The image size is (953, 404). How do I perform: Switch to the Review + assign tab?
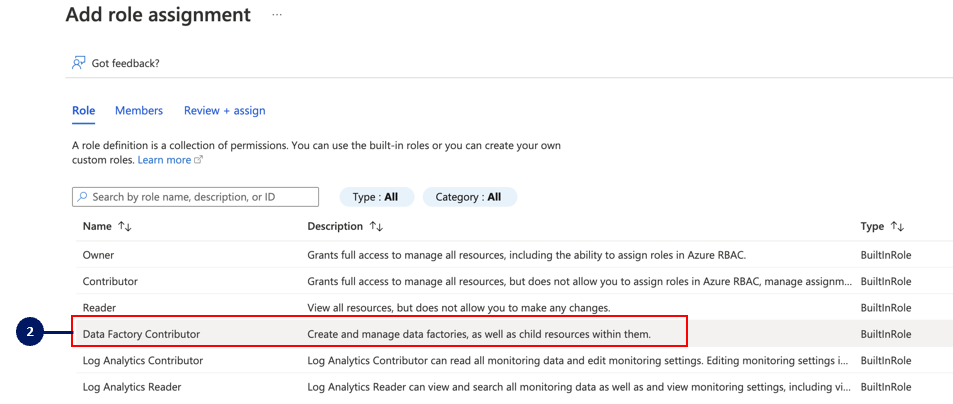(x=225, y=110)
